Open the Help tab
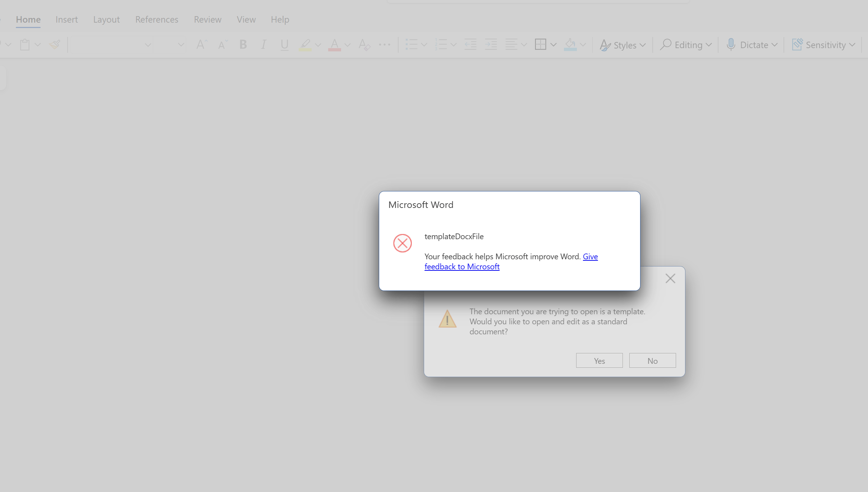The height and width of the screenshot is (492, 868). (280, 19)
